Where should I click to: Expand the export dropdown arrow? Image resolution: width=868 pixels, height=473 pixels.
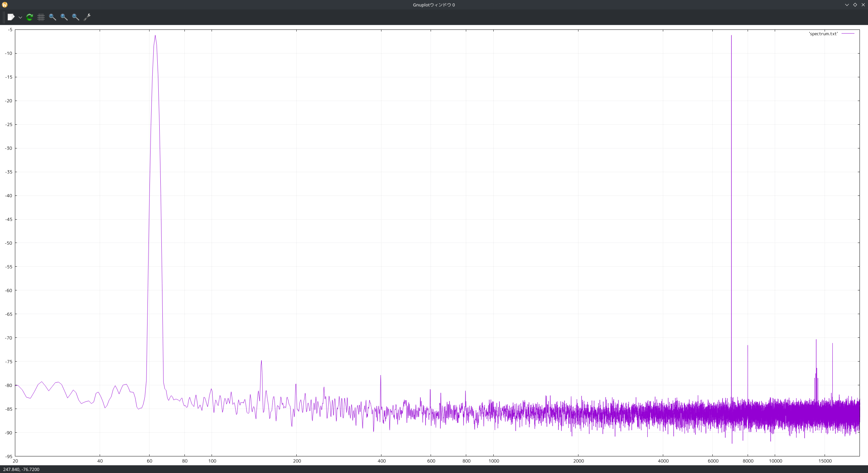pyautogui.click(x=20, y=17)
